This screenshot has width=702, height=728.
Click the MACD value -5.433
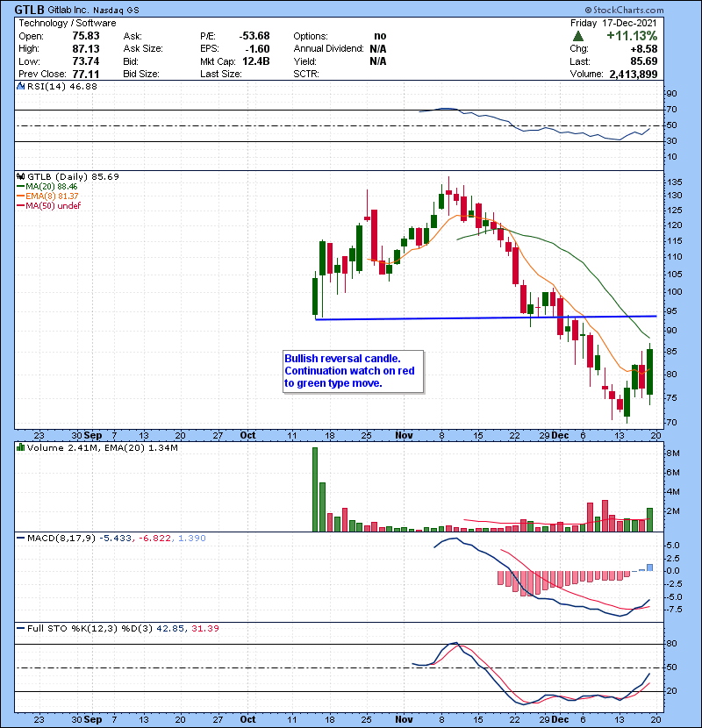117,539
